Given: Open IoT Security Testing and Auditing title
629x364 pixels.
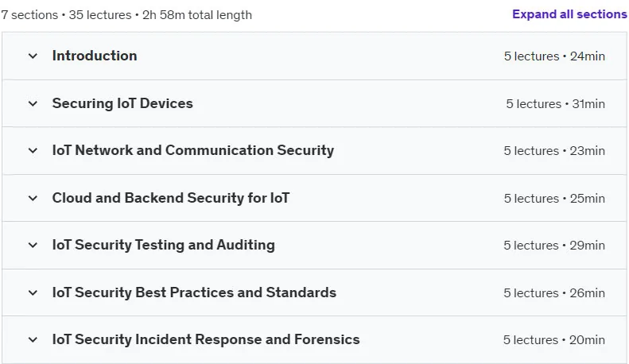Looking at the screenshot, I should pos(163,245).
